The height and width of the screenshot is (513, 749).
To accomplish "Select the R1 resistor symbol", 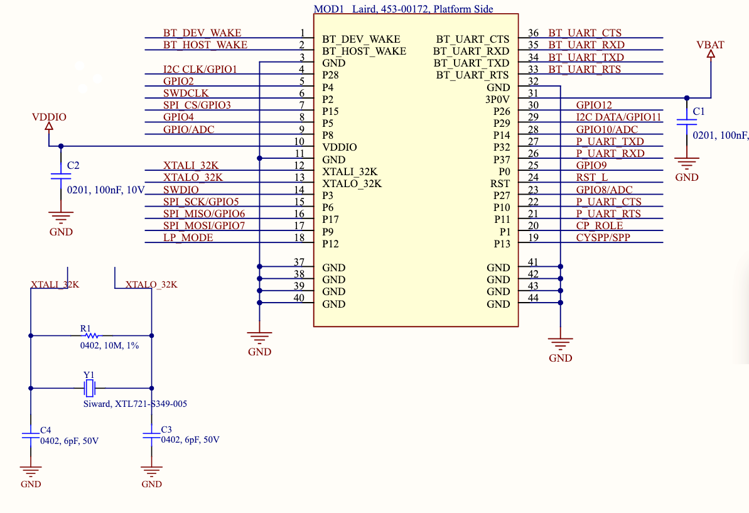I will point(90,335).
